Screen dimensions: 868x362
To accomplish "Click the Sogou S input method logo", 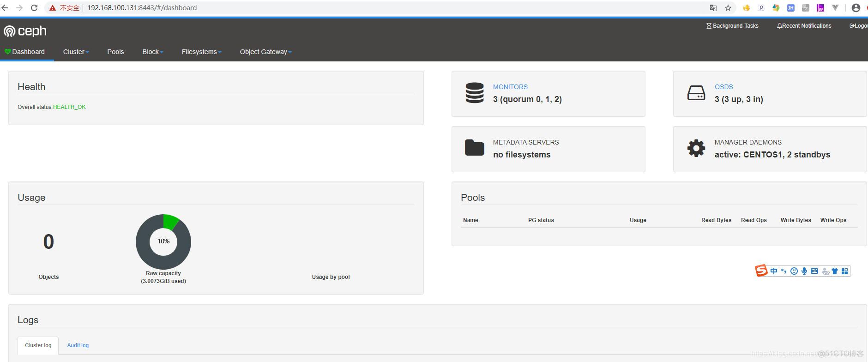I will [761, 271].
